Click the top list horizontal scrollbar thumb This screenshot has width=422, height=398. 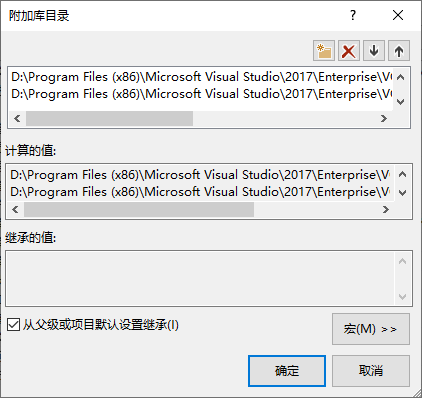(109, 118)
